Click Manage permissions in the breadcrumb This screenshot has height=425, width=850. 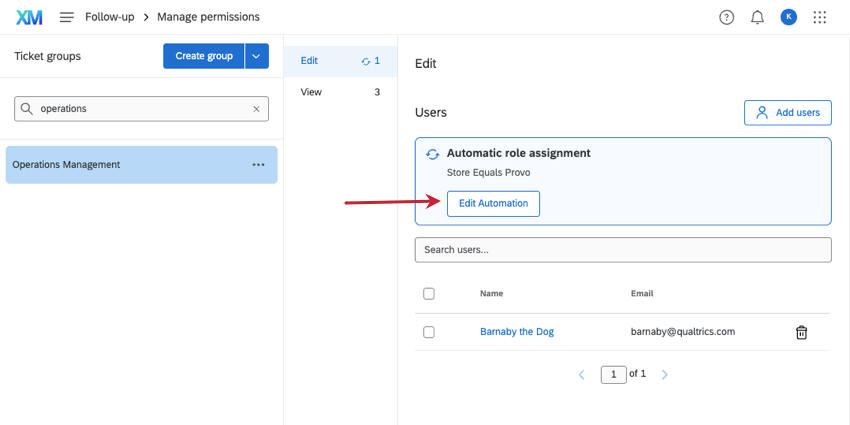(x=208, y=17)
